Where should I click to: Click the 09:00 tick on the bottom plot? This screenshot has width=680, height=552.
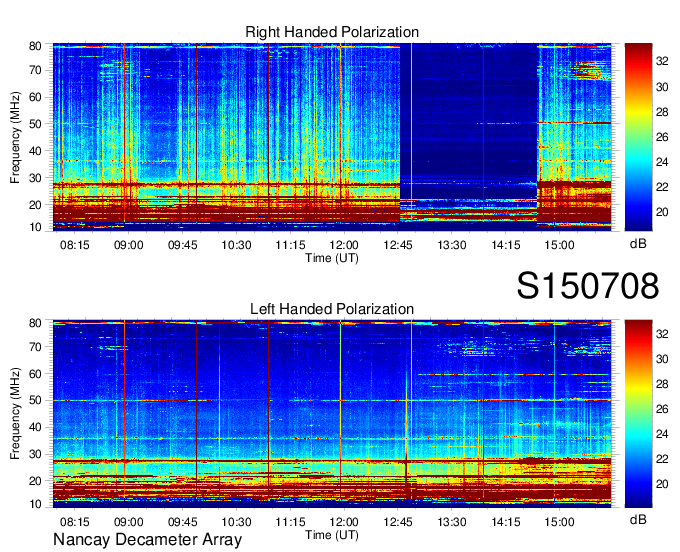pyautogui.click(x=128, y=522)
